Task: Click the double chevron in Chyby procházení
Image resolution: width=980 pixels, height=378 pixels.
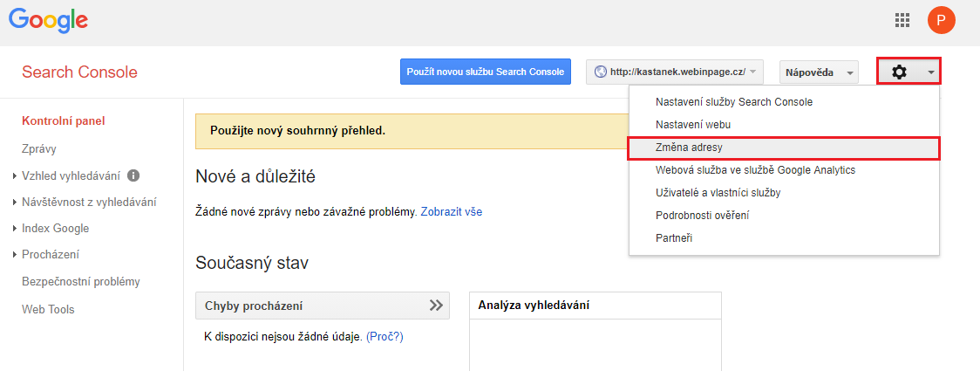Action: (437, 306)
